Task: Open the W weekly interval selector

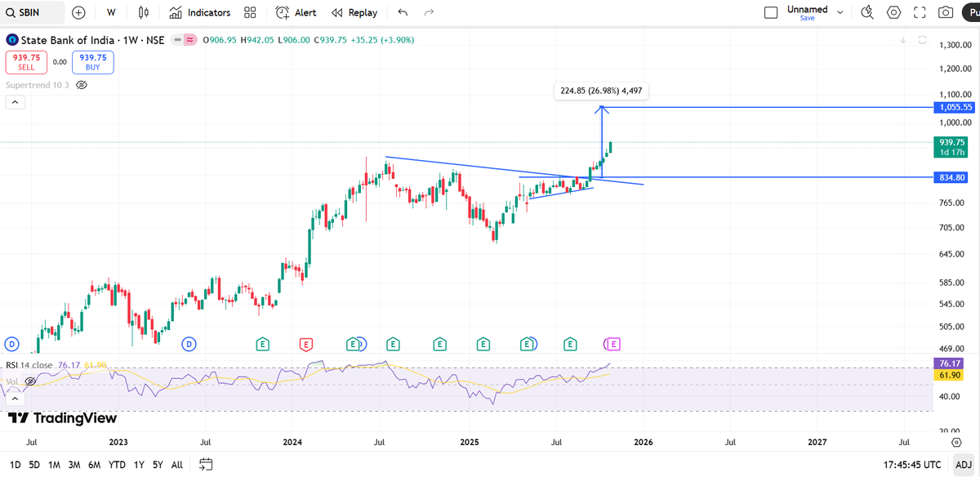Action: (x=111, y=12)
